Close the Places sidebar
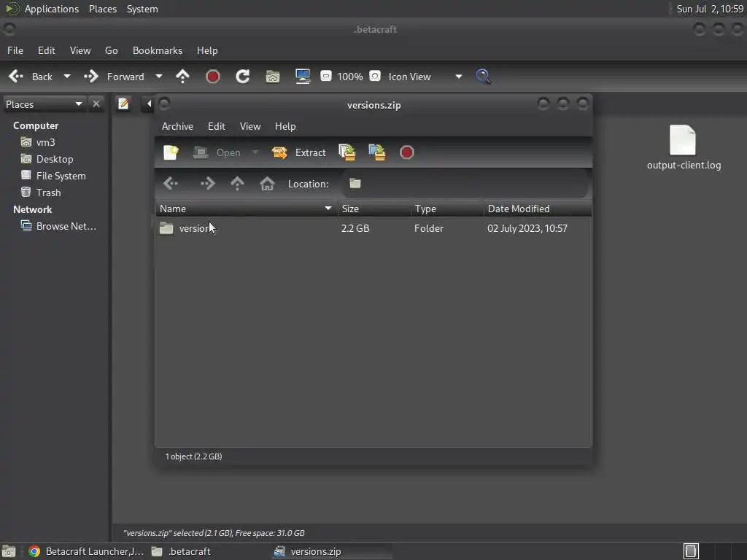The width and height of the screenshot is (747, 560). [x=96, y=104]
